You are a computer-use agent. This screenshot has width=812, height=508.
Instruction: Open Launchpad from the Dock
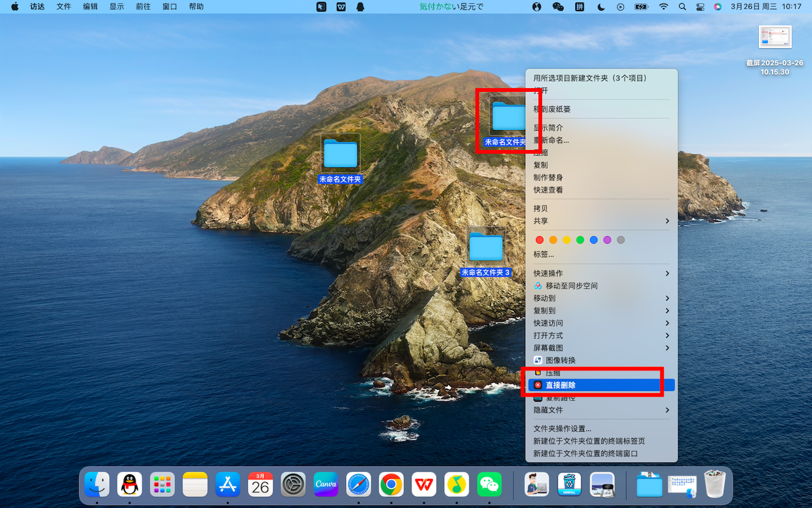[x=162, y=484]
